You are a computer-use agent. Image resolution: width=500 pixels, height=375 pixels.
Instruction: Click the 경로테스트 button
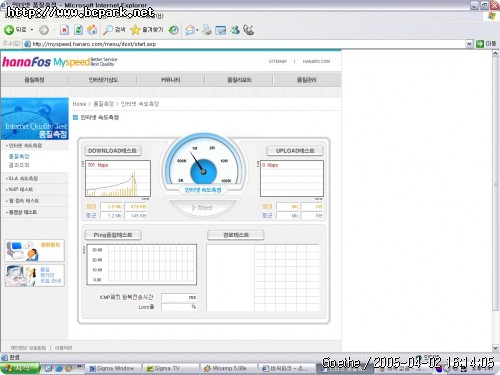pos(236,235)
